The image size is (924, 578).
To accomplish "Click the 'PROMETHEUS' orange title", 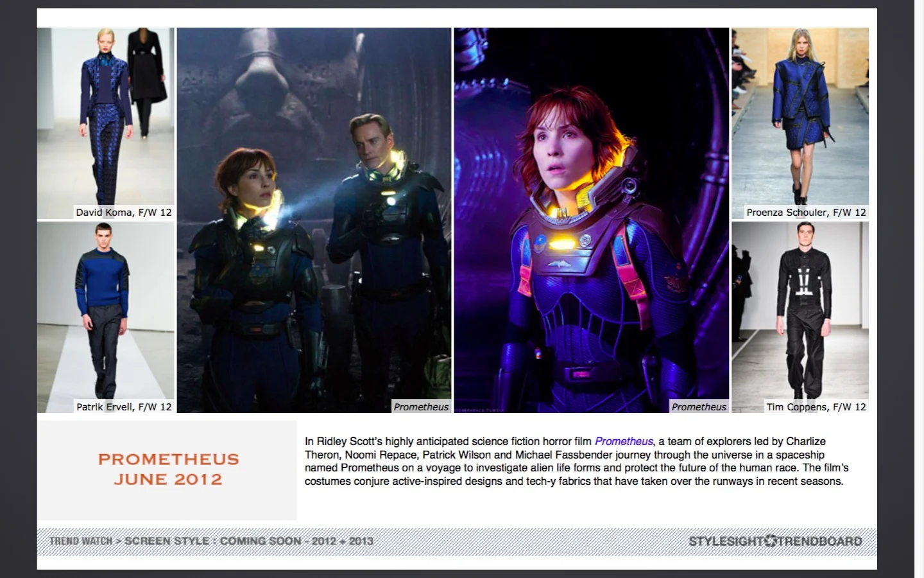I will point(168,459).
